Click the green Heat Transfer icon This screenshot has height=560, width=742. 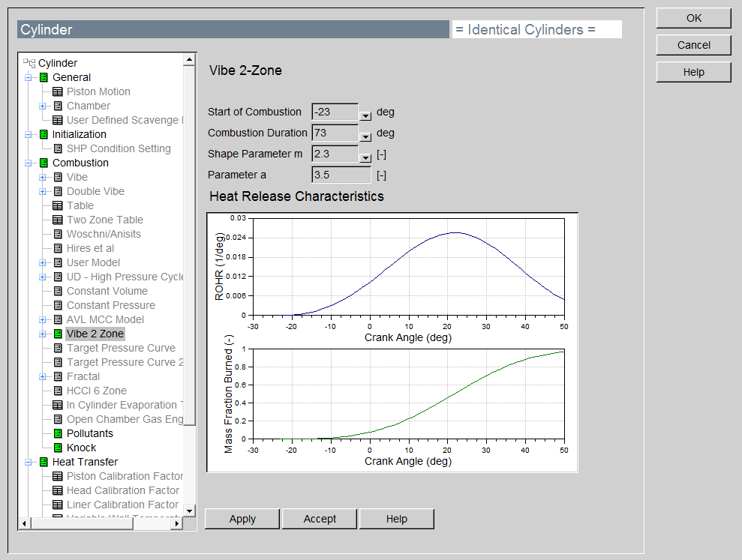[x=44, y=462]
